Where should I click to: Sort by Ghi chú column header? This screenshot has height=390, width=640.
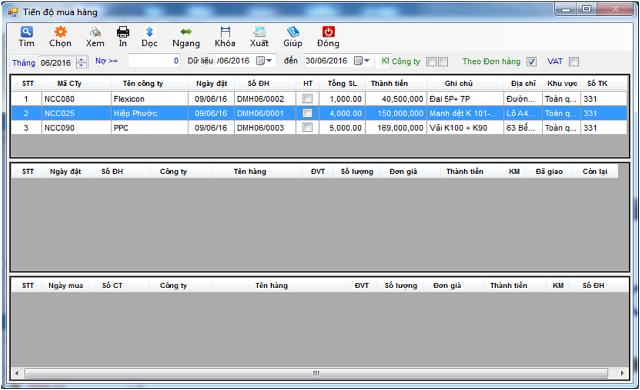click(459, 84)
